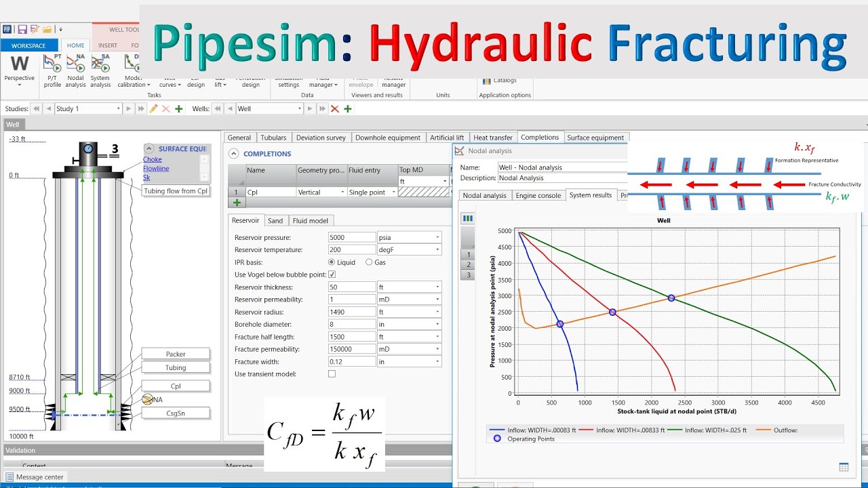This screenshot has height=488, width=868.
Task: Open the Model calibration dropdown
Action: [132, 71]
